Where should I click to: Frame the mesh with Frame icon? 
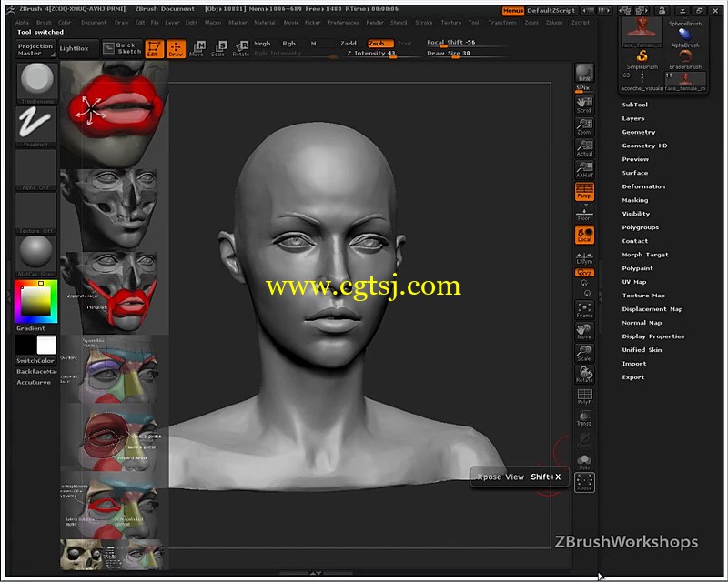point(584,310)
